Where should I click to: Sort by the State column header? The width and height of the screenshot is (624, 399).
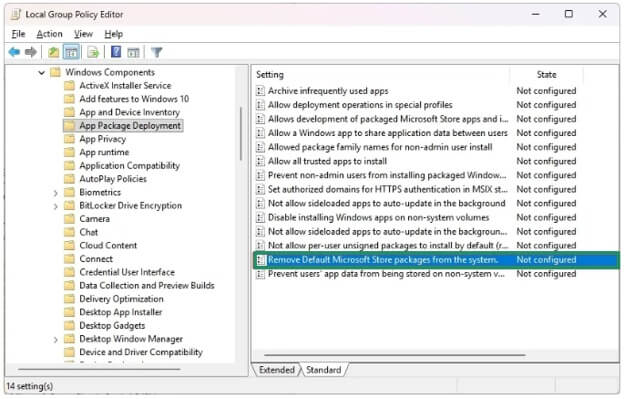547,75
